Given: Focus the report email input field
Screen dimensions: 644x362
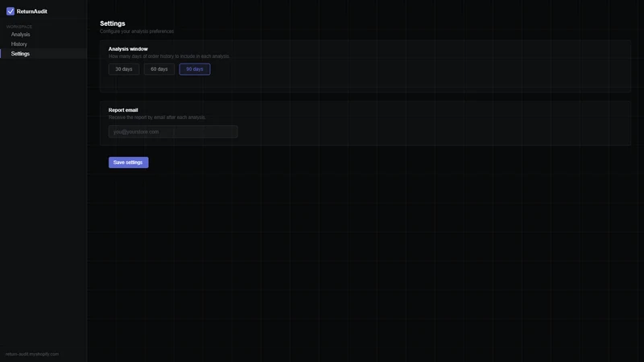Looking at the screenshot, I should tap(173, 132).
